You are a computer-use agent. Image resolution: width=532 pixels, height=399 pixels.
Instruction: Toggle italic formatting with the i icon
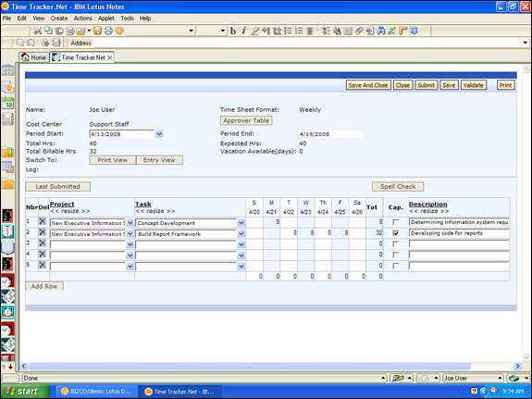coord(243,31)
